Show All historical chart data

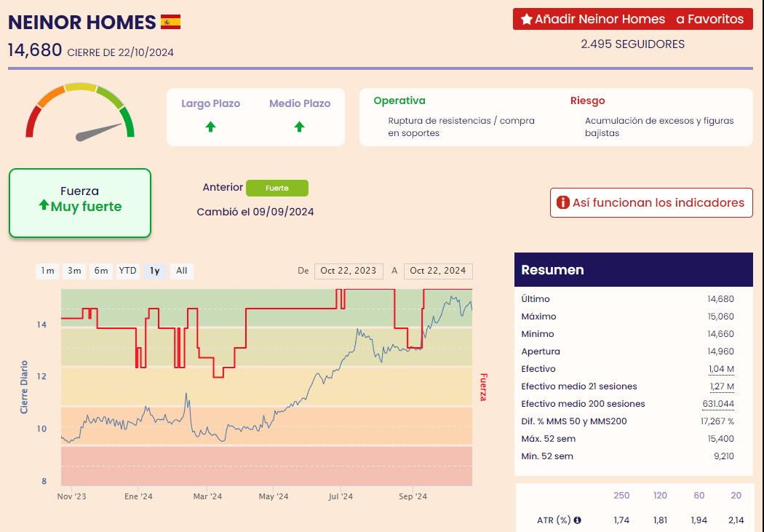point(182,271)
